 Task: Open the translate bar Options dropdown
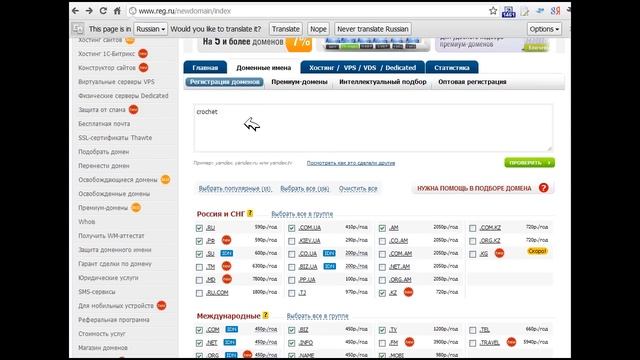click(544, 29)
